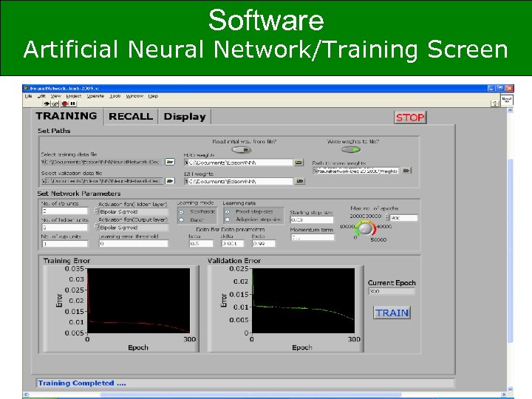
Task: Click the No. of hidden units field
Action: coord(65,227)
